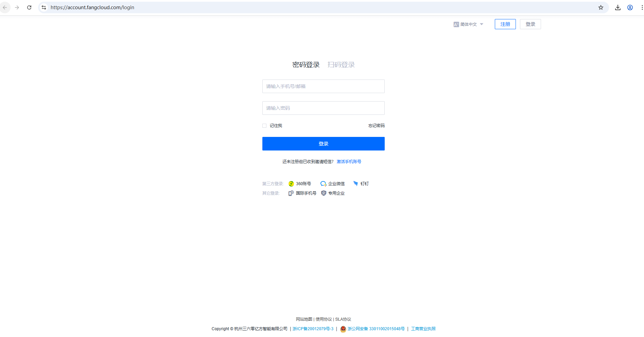Click the 激活手机账号 link
This screenshot has height=337, width=644.
click(349, 161)
